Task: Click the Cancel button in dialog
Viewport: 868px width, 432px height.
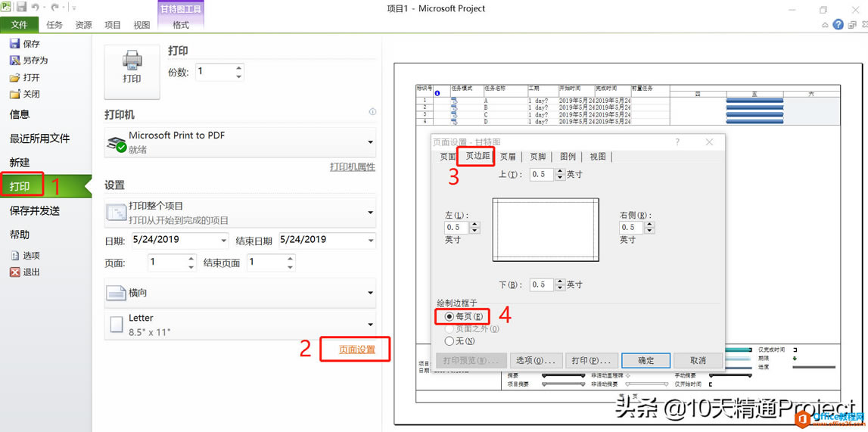Action: 698,360
